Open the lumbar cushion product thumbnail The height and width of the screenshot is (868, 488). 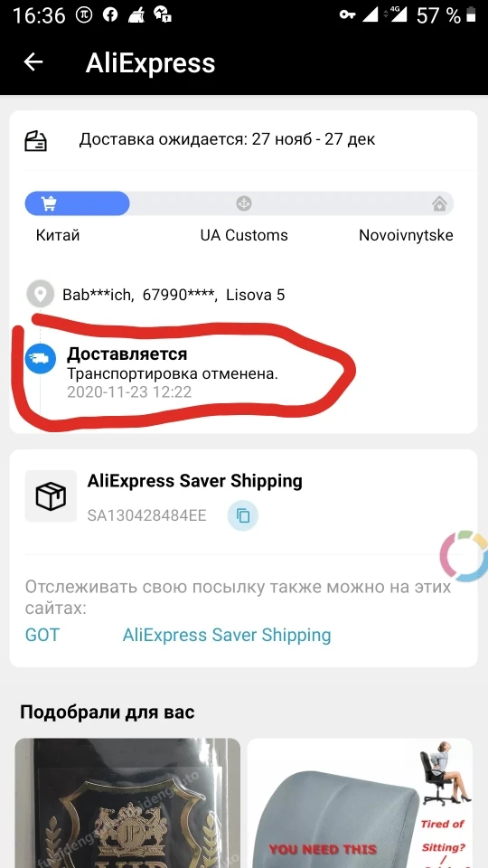[360, 803]
